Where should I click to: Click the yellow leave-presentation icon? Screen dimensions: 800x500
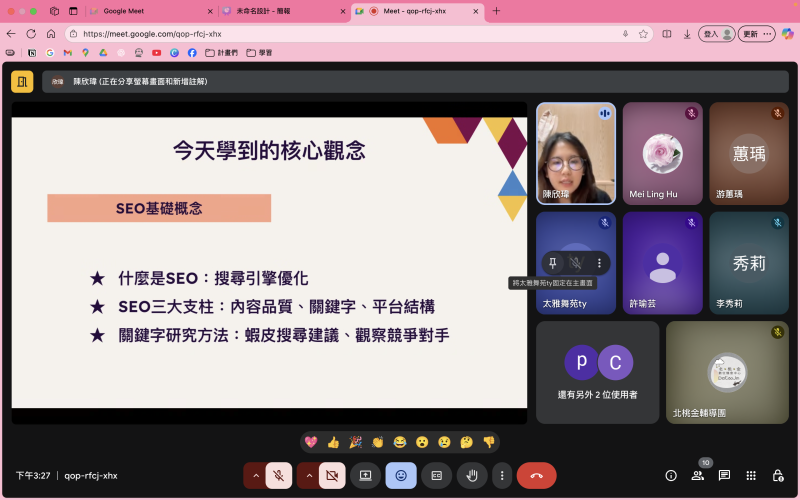tap(22, 82)
